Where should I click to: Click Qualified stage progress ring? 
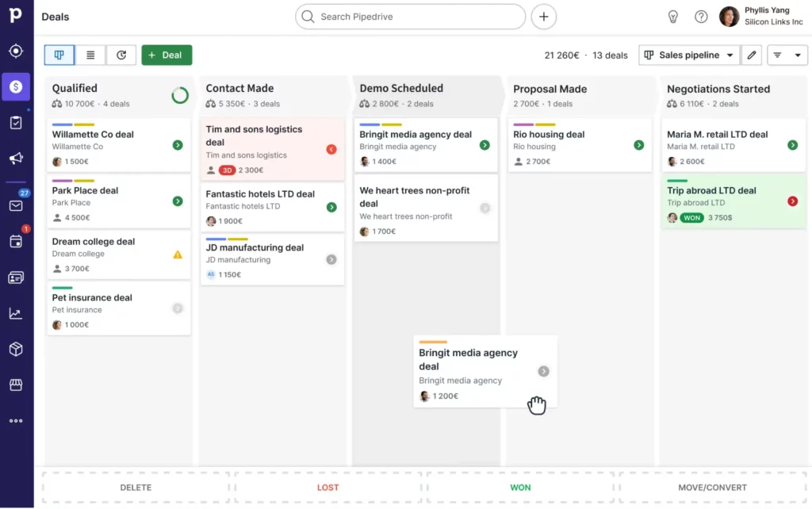click(x=180, y=95)
